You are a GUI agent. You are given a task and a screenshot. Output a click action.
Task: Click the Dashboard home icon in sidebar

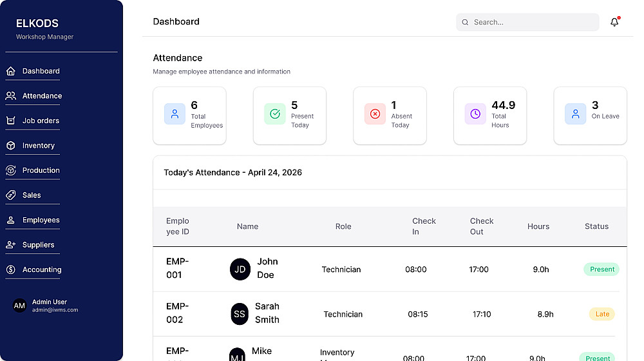point(11,71)
